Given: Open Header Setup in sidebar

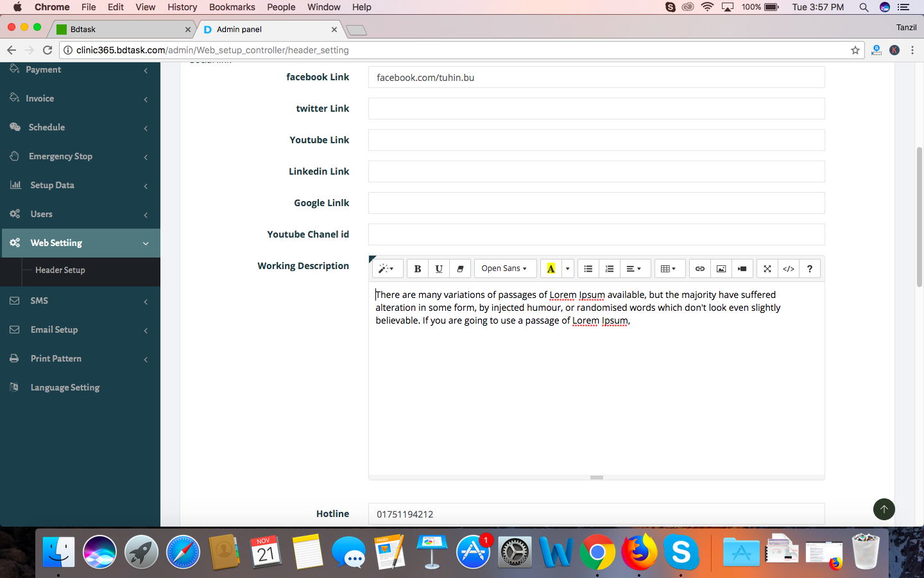Looking at the screenshot, I should tap(60, 270).
